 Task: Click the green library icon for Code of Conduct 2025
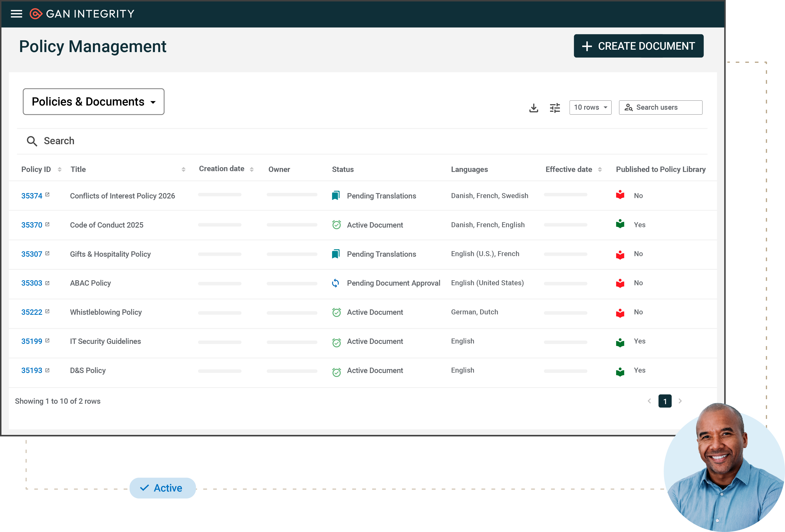[620, 224]
